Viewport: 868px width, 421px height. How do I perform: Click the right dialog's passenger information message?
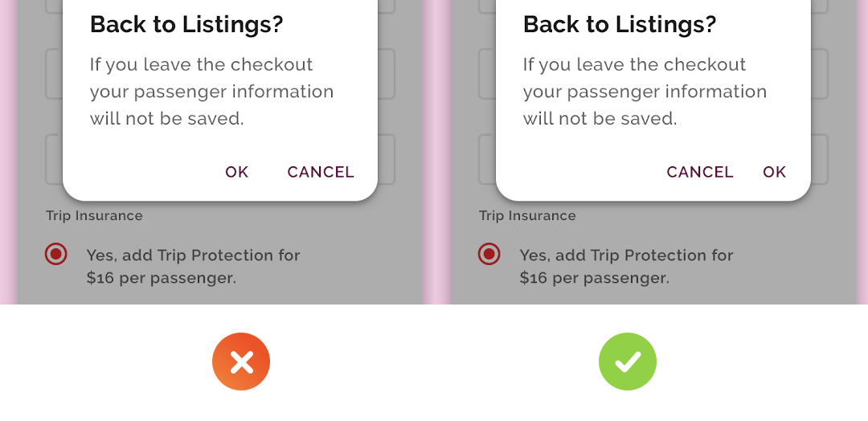tap(645, 92)
